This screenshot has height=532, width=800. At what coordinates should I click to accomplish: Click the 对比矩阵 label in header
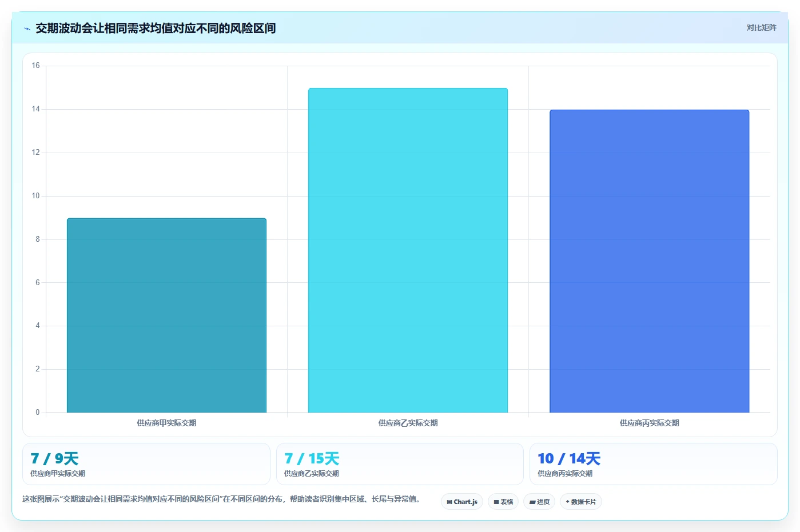761,27
